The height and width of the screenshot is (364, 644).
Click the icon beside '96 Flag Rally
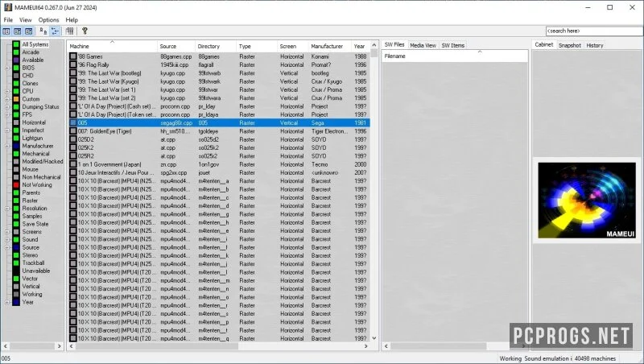click(73, 64)
